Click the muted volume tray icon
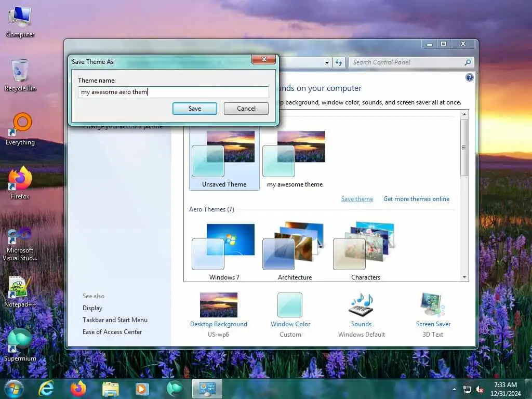Screen dimensions: 532x399 click(480, 390)
